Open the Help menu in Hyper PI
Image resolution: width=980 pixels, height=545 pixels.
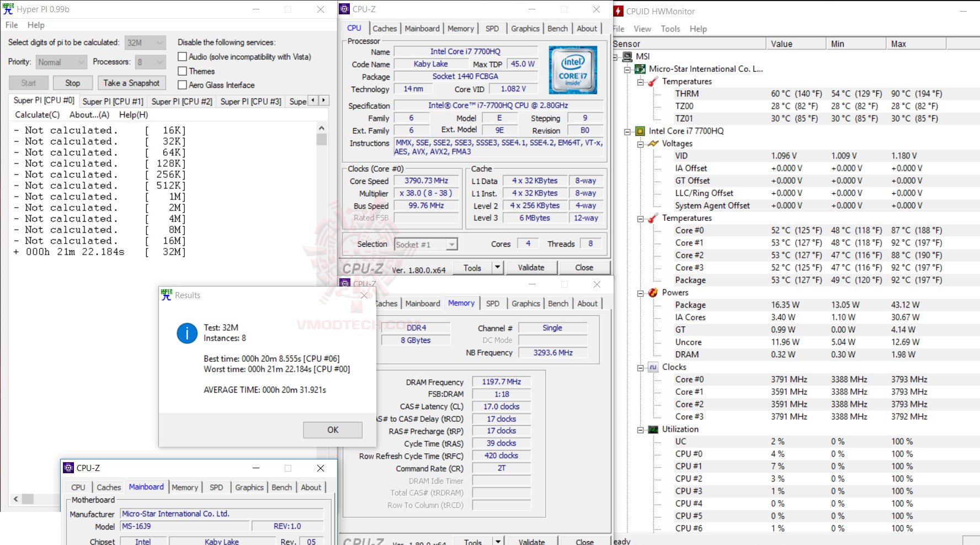pyautogui.click(x=36, y=25)
